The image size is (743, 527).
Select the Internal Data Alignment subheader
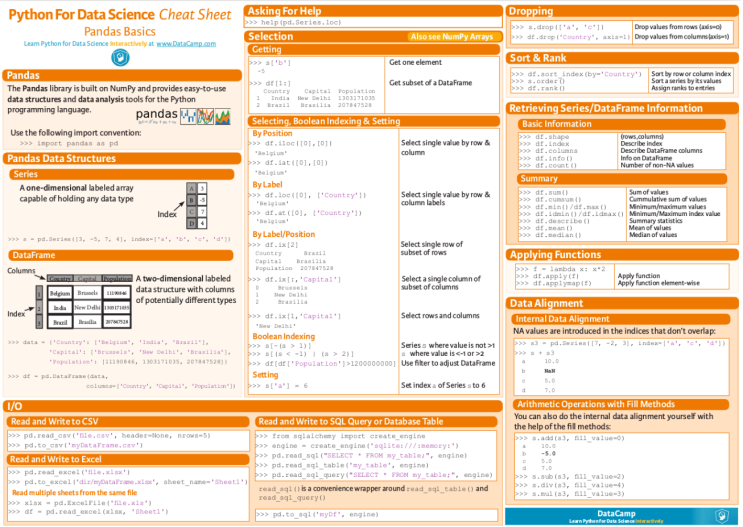621,319
